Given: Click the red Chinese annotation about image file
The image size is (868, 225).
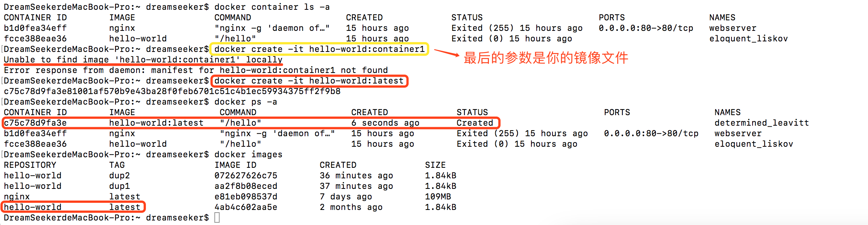Looking at the screenshot, I should (x=546, y=58).
